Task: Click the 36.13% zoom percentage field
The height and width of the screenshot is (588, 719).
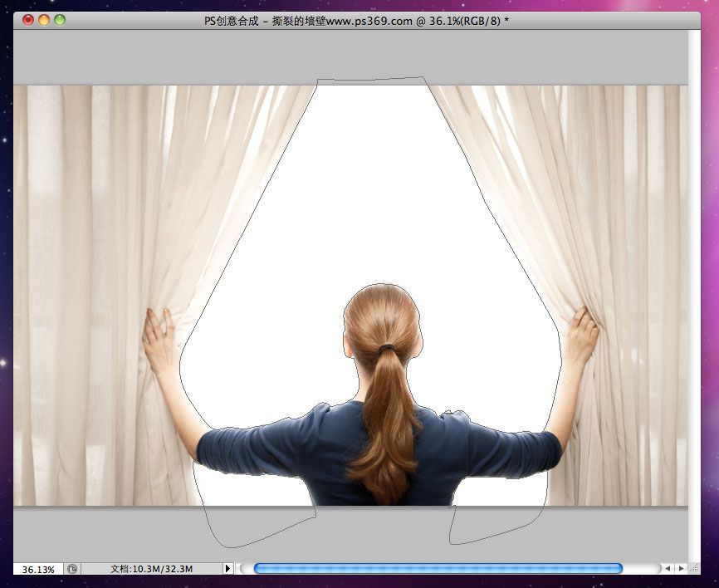Action: tap(38, 569)
